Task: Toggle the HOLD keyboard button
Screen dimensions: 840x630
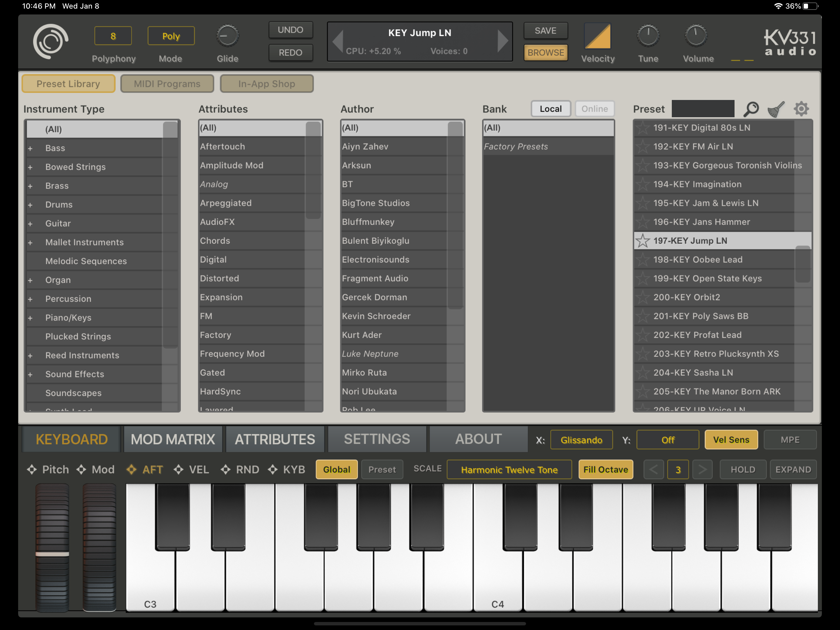Action: coord(743,470)
